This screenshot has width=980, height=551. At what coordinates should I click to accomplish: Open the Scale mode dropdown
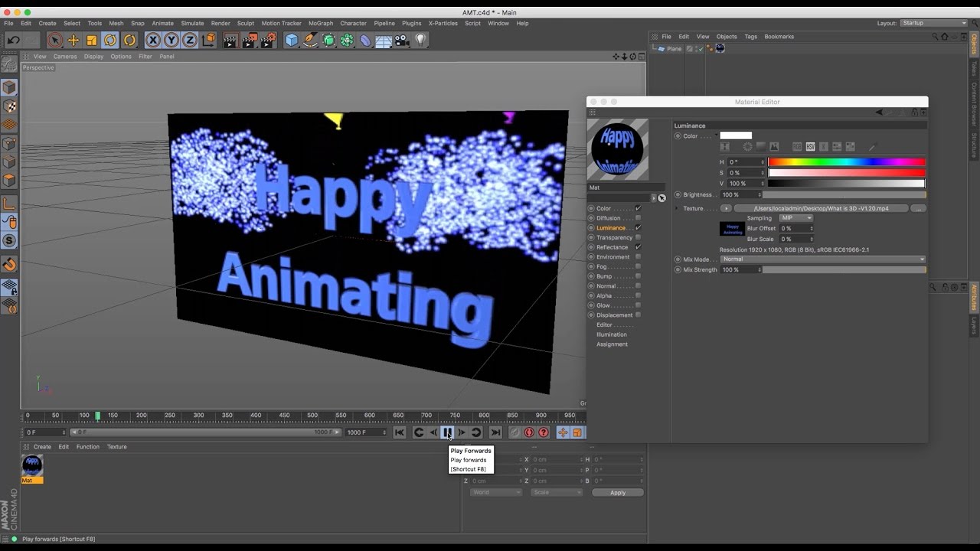point(557,492)
